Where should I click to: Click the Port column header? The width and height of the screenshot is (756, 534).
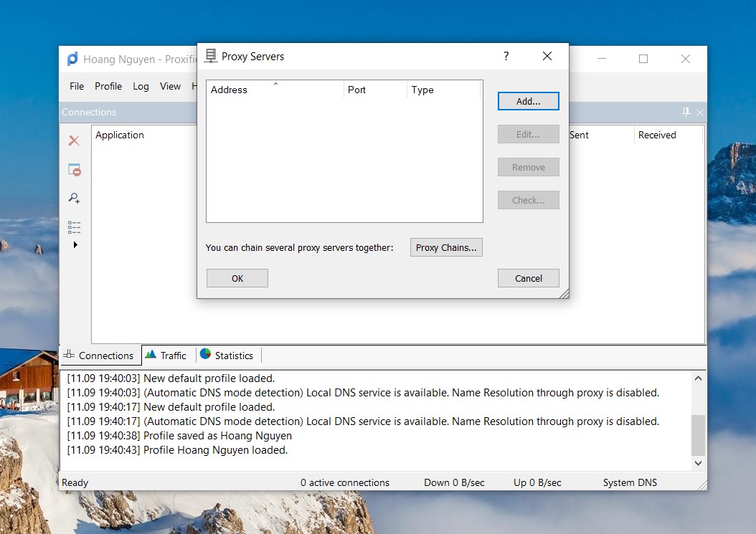click(374, 90)
